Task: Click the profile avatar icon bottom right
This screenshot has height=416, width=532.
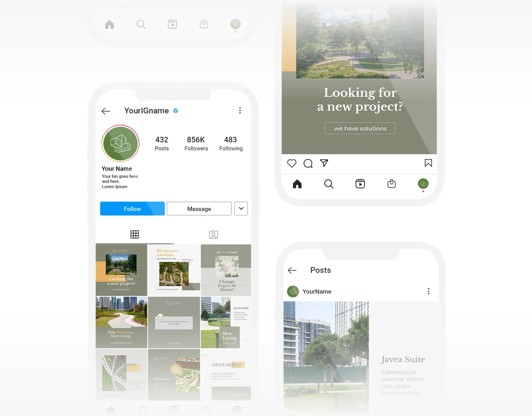Action: tap(423, 184)
